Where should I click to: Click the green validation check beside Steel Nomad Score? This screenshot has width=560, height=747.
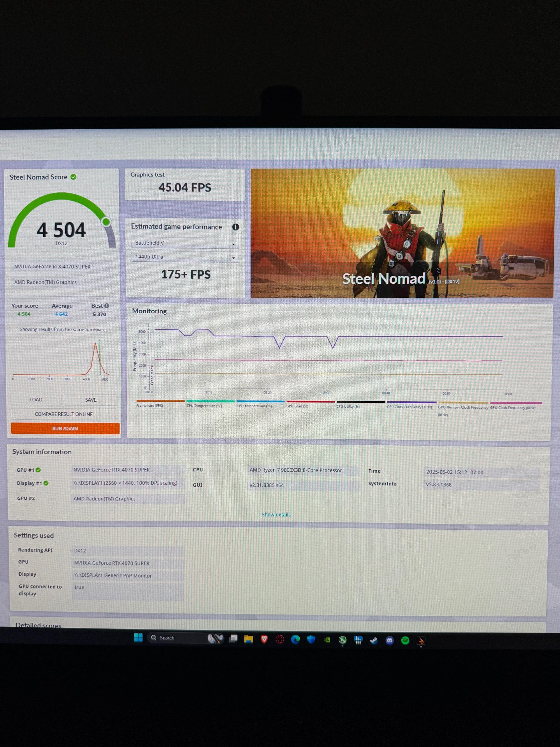pos(73,177)
